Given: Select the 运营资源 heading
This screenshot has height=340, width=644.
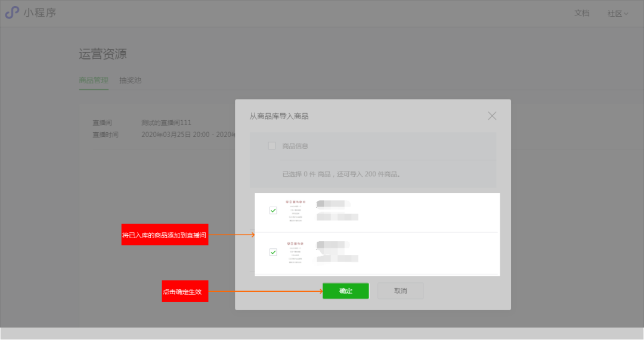Looking at the screenshot, I should [103, 54].
